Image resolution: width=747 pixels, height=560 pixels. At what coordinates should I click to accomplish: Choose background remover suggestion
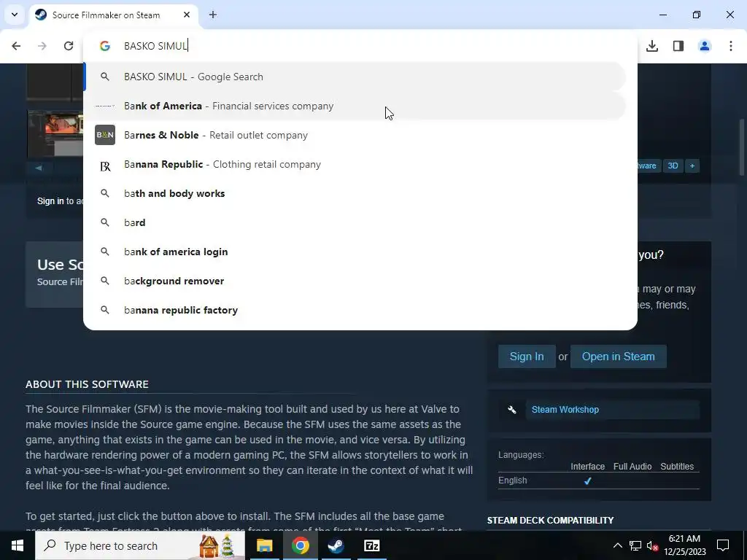pos(355,281)
